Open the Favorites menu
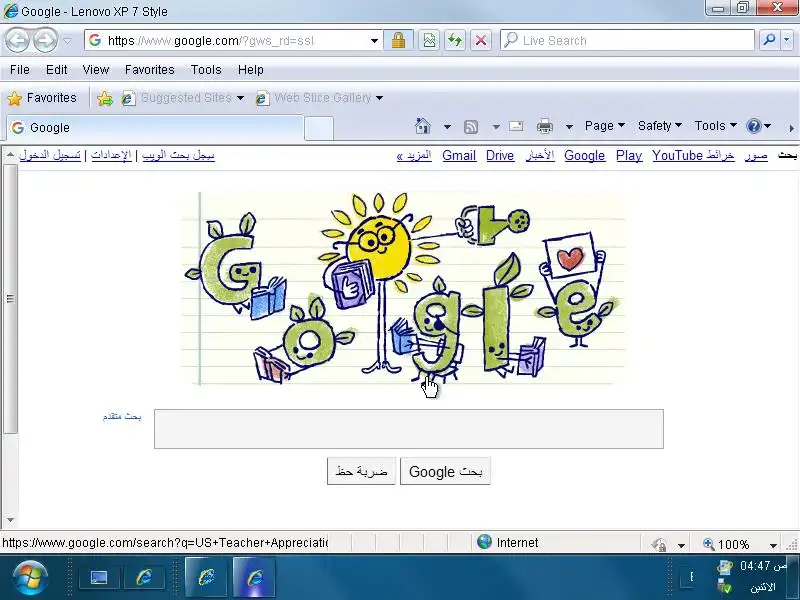 coord(149,70)
